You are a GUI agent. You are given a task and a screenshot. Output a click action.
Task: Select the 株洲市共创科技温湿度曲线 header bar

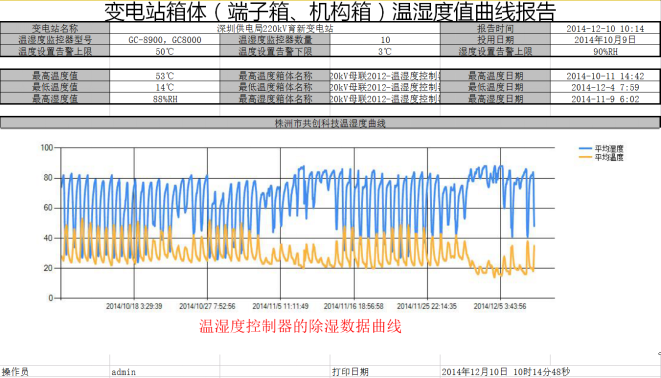tap(330, 123)
